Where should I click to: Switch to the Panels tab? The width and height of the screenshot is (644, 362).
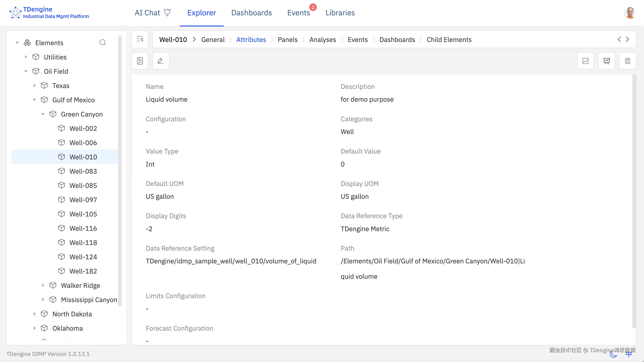[287, 40]
